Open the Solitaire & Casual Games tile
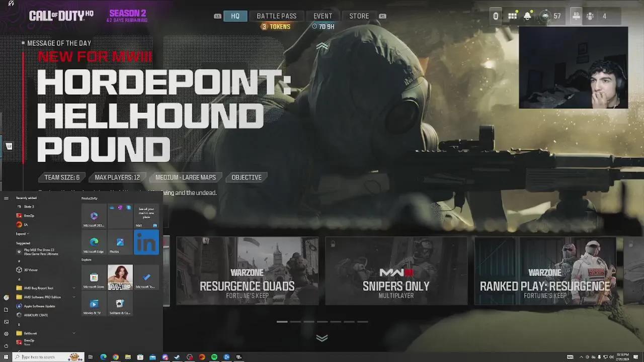644x362 pixels. click(x=120, y=304)
